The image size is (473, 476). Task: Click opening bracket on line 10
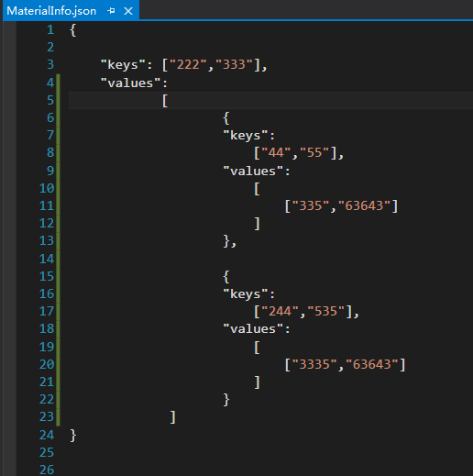click(257, 189)
